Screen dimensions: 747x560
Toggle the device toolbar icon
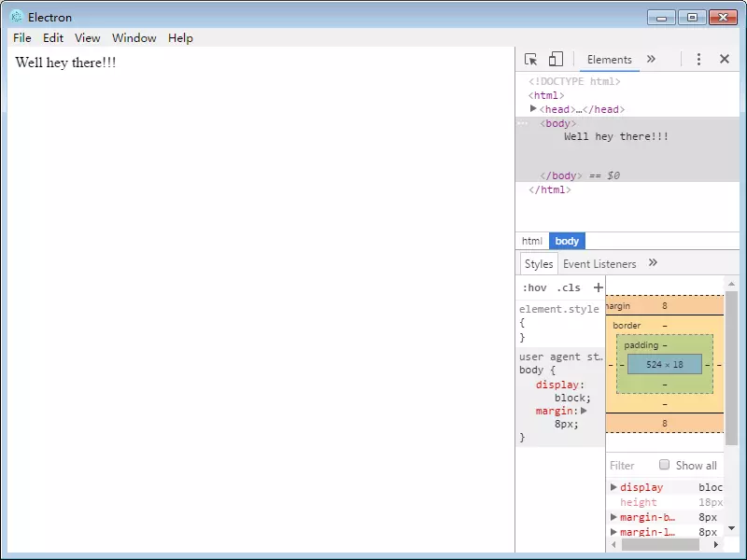(x=556, y=60)
